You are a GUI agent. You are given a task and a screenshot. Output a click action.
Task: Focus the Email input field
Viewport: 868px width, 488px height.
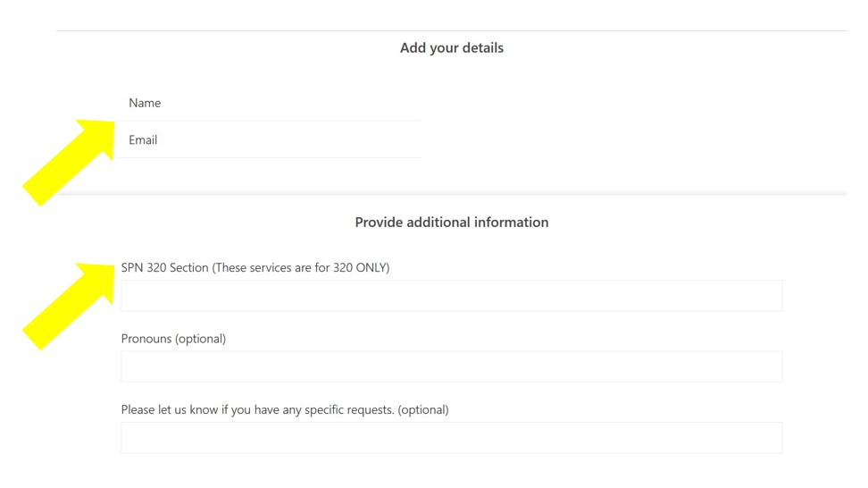(271, 139)
